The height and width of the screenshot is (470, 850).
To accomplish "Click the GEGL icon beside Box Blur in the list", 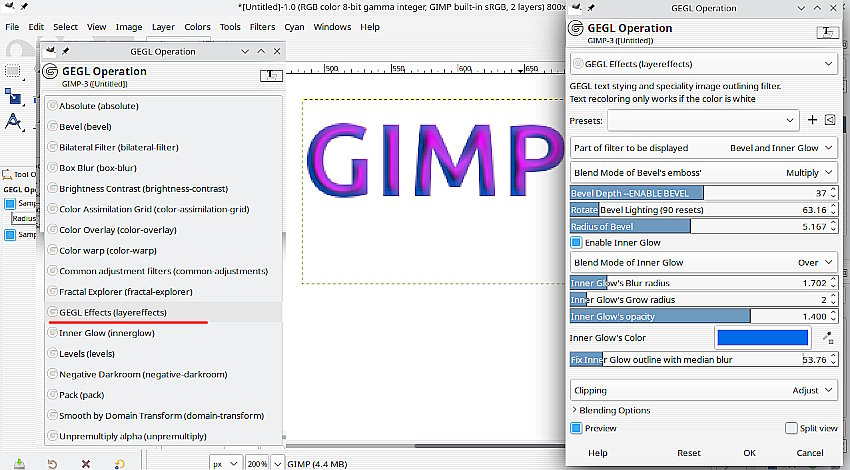I will (53, 168).
